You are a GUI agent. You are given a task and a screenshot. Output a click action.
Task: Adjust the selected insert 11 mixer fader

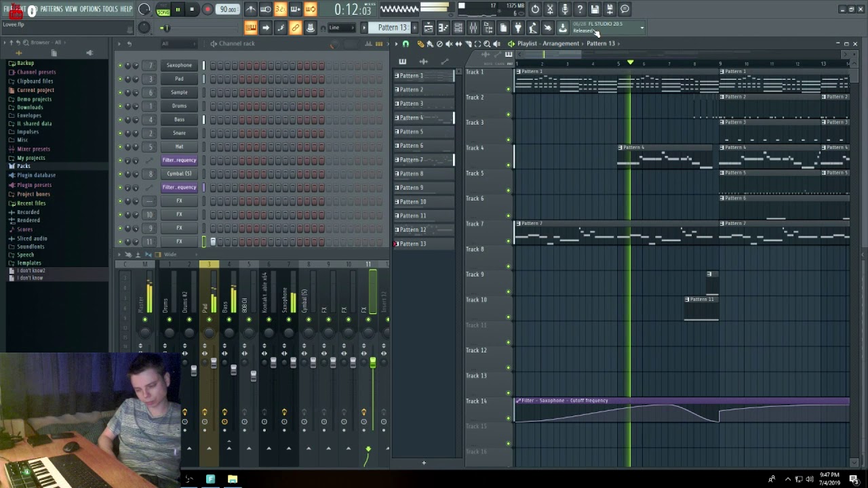[372, 364]
